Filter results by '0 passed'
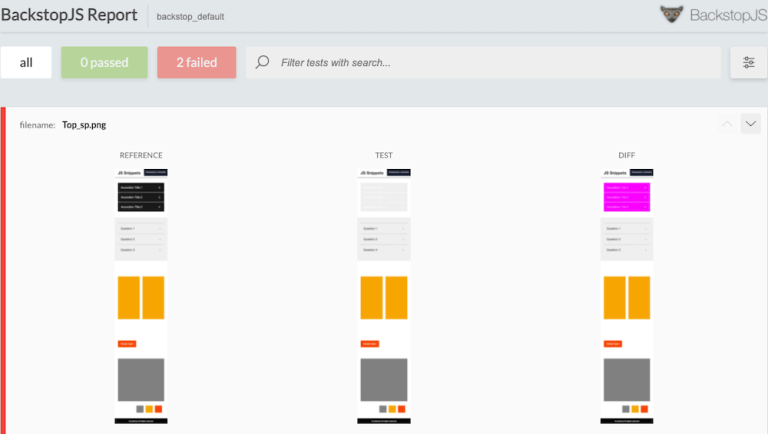This screenshot has width=768, height=434. [x=104, y=62]
